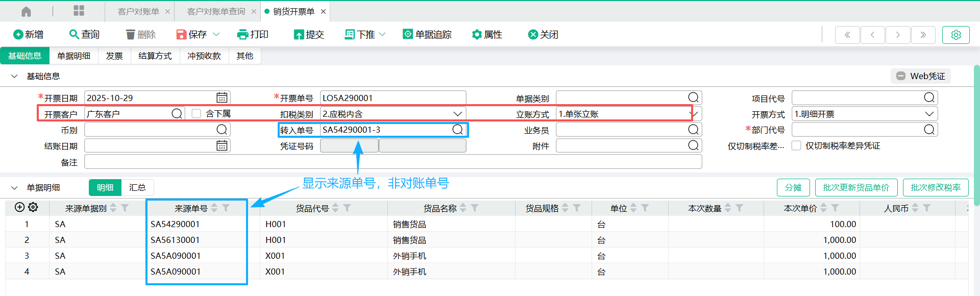This screenshot has width=980, height=296.
Task: Click the 打印 print icon
Action: click(242, 34)
